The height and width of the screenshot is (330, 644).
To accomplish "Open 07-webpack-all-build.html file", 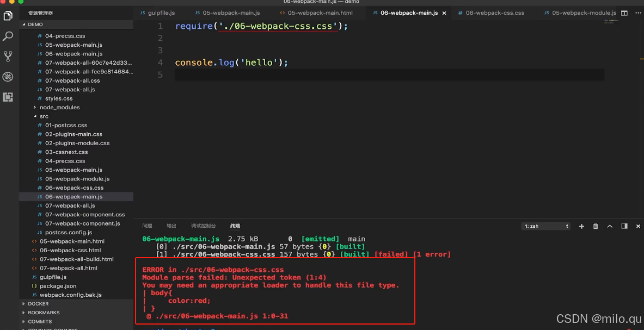I will tap(76, 259).
